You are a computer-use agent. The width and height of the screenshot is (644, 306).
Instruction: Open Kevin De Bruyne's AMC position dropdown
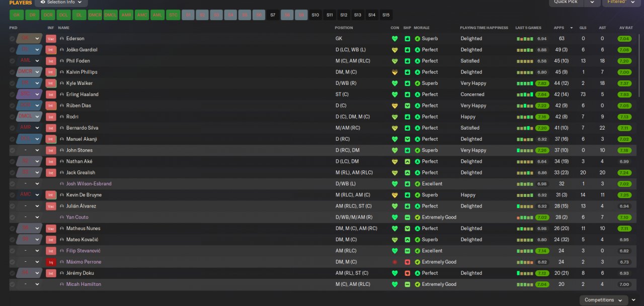37,195
